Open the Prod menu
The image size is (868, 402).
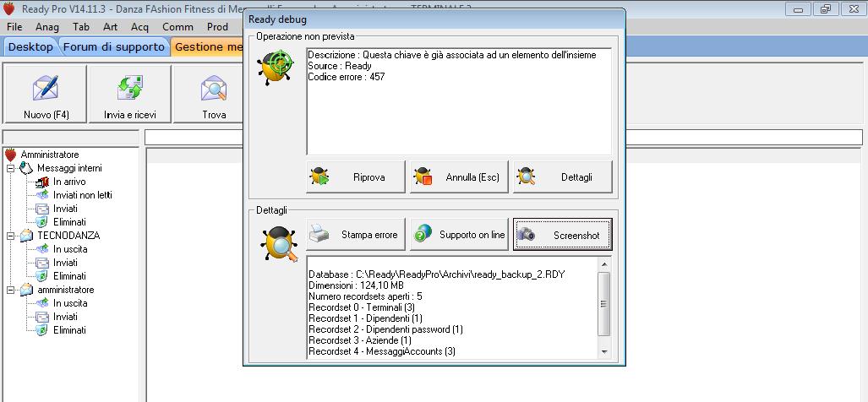217,26
